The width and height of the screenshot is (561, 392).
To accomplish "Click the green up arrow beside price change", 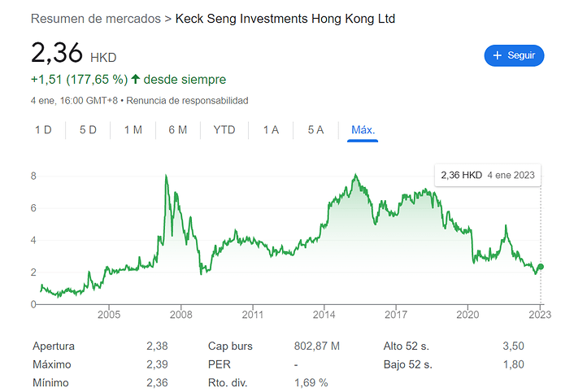I will [x=135, y=80].
